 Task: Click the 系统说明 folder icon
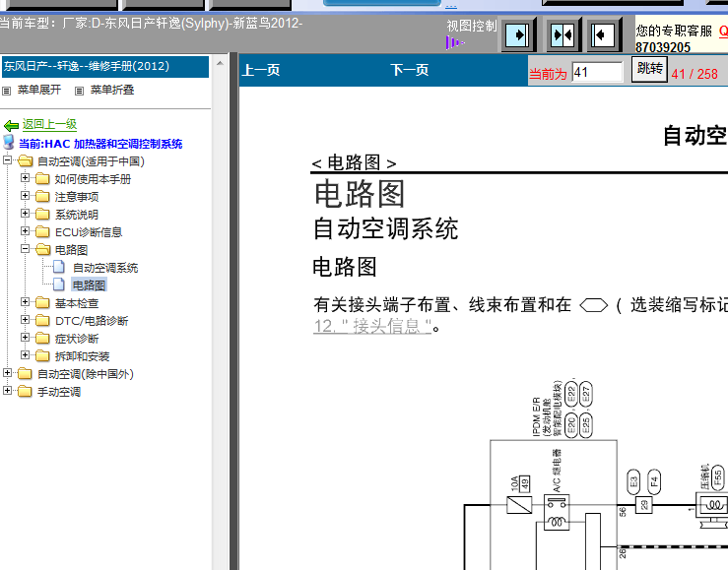pyautogui.click(x=42, y=215)
